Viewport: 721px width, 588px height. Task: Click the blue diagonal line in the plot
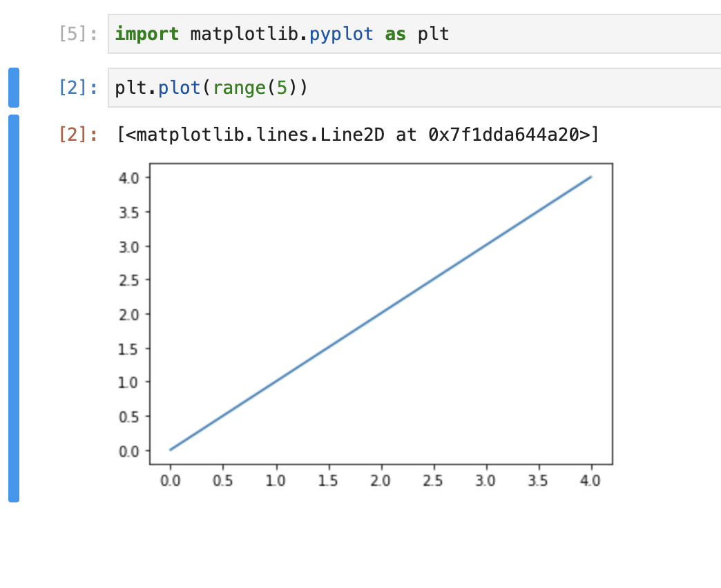pos(381,314)
